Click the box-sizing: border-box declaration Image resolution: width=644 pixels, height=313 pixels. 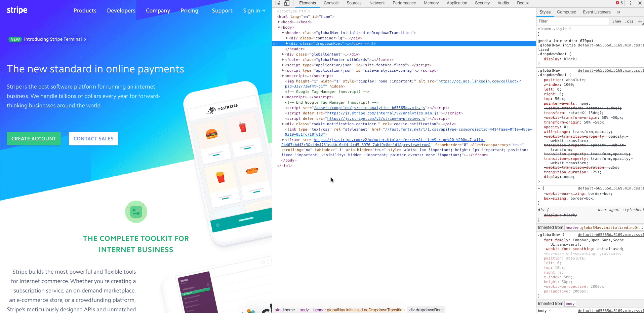(x=569, y=199)
